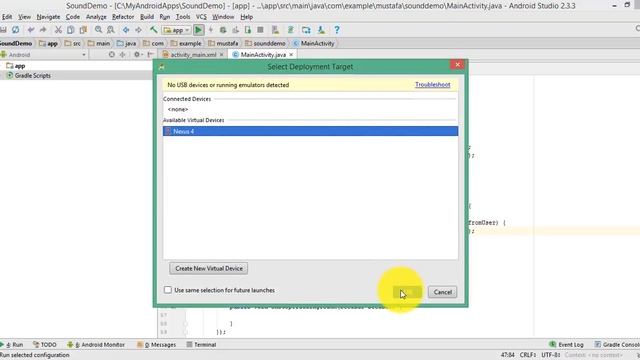This screenshot has height=360, width=640.
Task: Open the Navigate menu
Action: point(48,17)
